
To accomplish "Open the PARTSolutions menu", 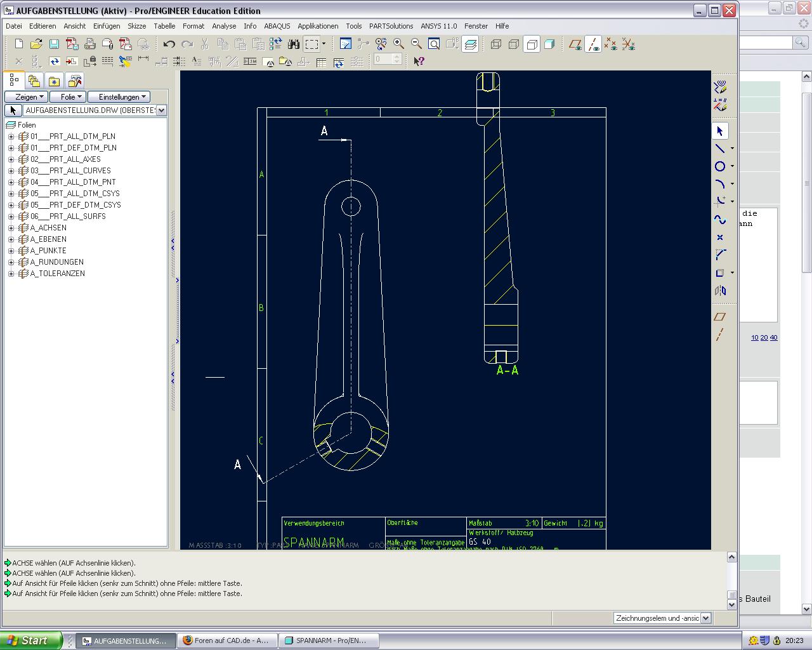I will pyautogui.click(x=391, y=26).
